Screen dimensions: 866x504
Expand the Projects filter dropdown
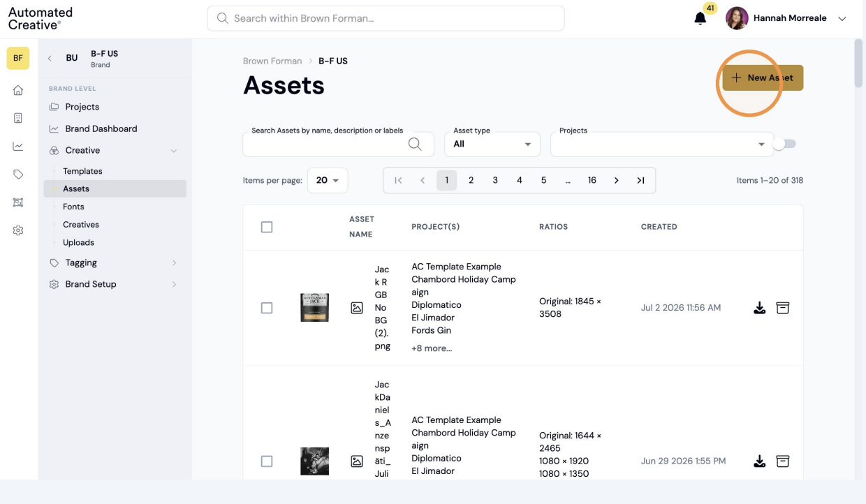[662, 144]
